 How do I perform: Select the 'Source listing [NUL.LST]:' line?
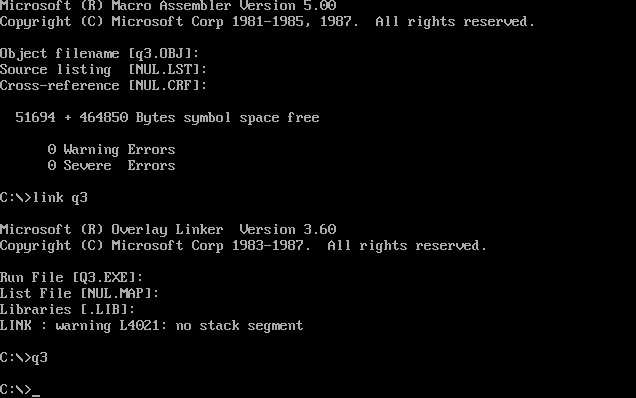103,69
